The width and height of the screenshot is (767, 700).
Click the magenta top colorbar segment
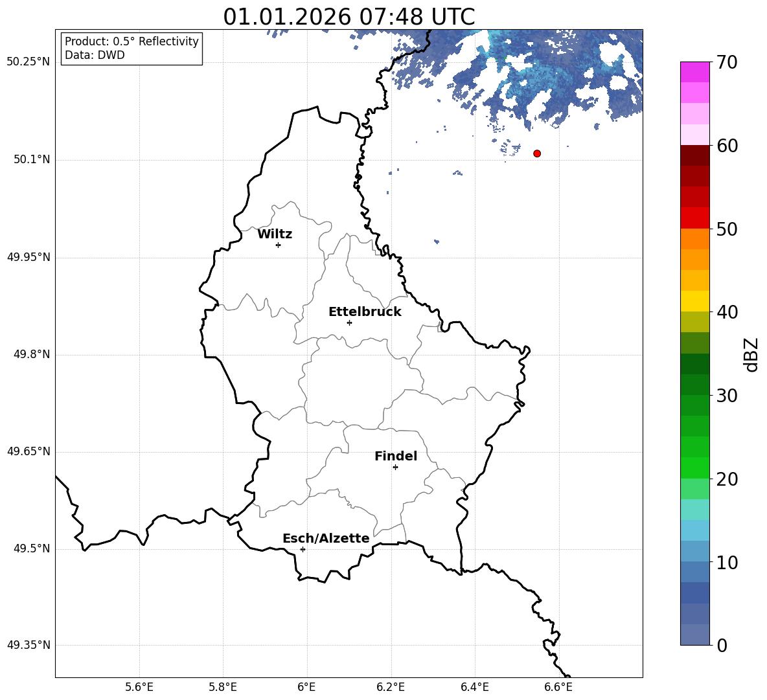(694, 73)
